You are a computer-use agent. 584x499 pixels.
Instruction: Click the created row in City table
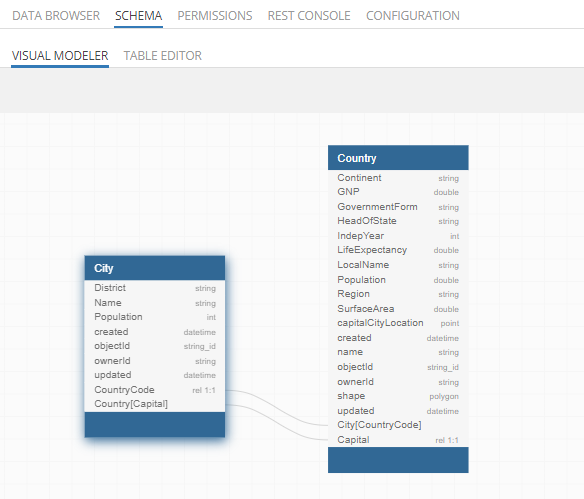(x=155, y=332)
